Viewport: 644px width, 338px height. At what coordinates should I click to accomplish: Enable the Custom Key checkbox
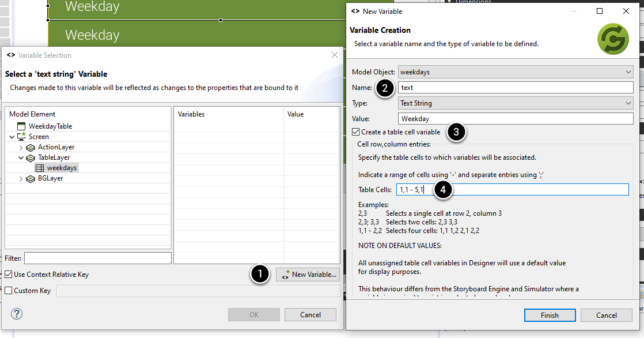(x=9, y=290)
